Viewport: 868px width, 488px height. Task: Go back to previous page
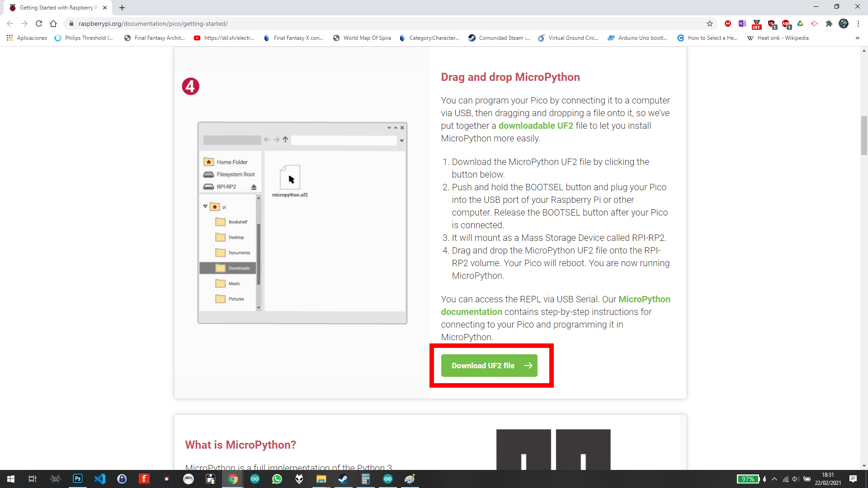tap(10, 23)
